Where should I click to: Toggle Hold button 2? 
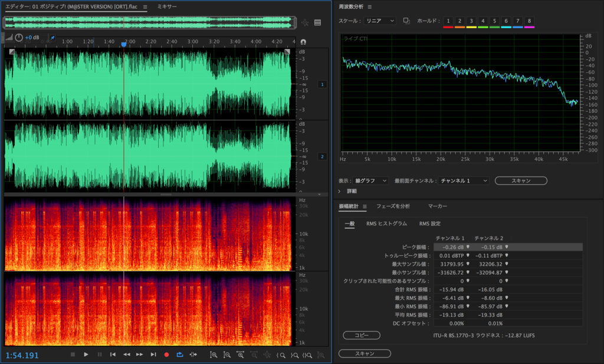[x=459, y=21]
